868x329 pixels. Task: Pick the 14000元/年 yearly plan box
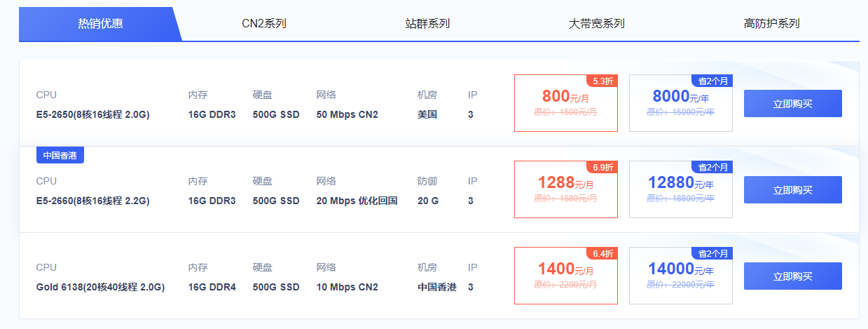point(681,276)
